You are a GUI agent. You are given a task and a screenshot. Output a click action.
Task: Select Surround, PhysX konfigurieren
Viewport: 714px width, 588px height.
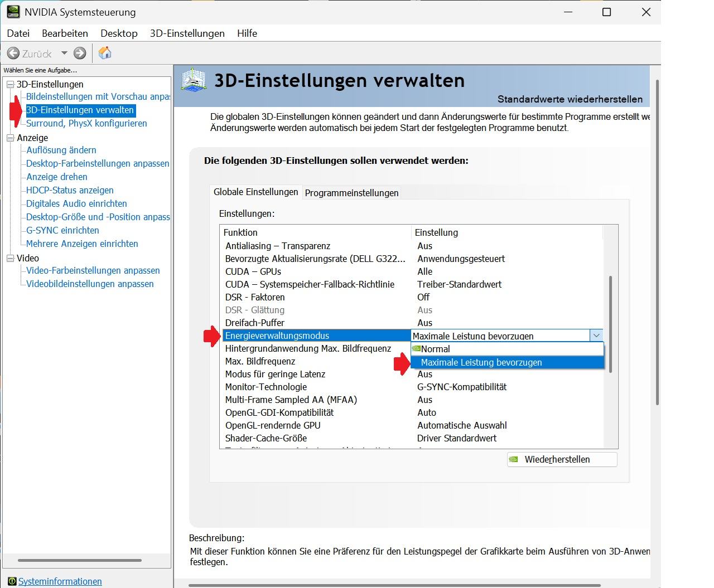(86, 123)
